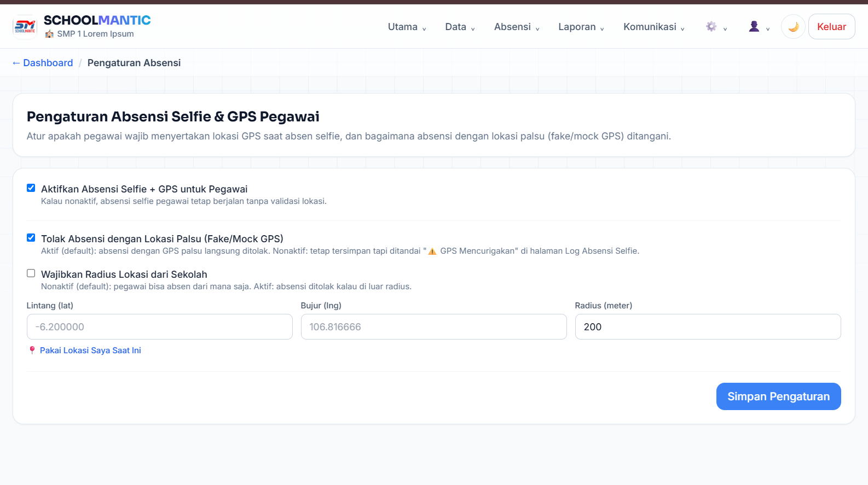Click the Simpan Pengaturan button
Viewport: 868px width, 485px height.
pos(778,396)
